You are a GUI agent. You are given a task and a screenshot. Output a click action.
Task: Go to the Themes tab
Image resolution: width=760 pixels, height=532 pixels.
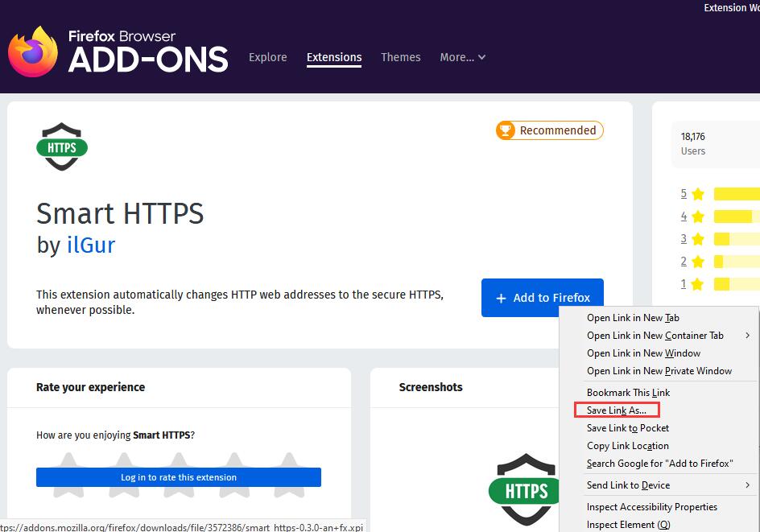pos(400,57)
